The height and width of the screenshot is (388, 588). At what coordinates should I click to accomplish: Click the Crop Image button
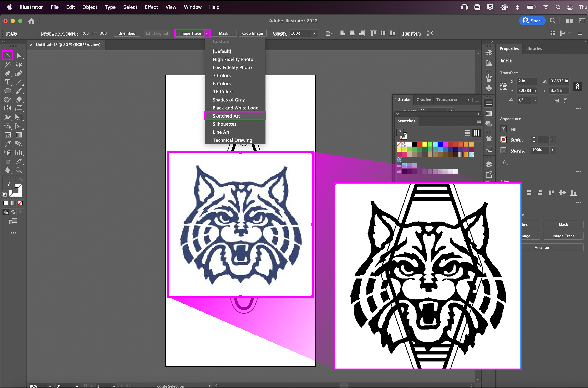(x=252, y=33)
